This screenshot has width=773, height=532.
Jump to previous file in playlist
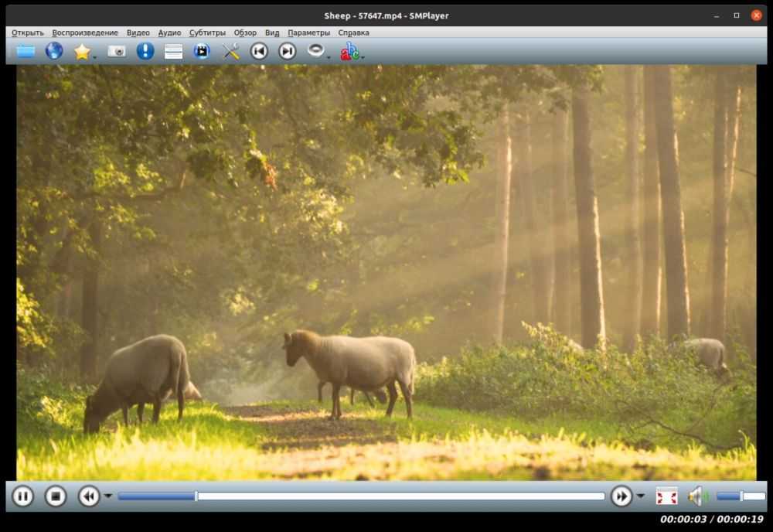259,52
